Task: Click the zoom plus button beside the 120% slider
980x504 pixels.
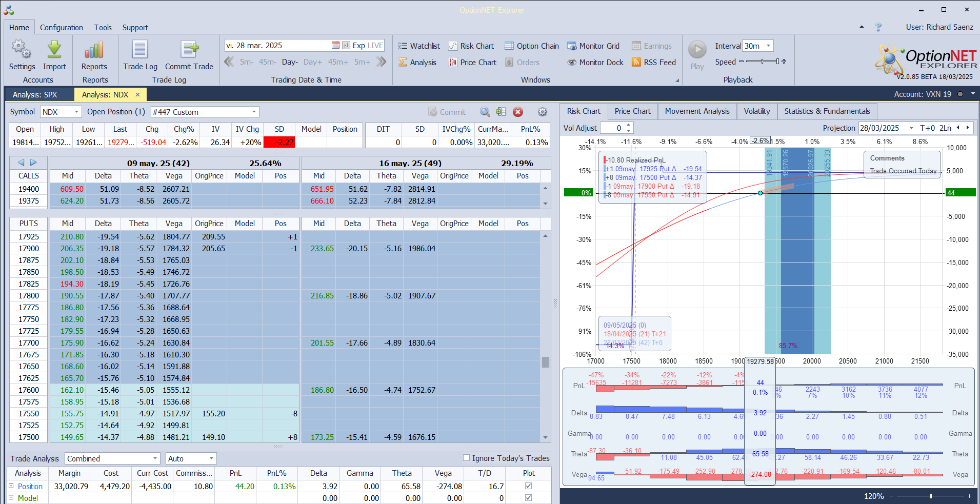Action: [969, 496]
